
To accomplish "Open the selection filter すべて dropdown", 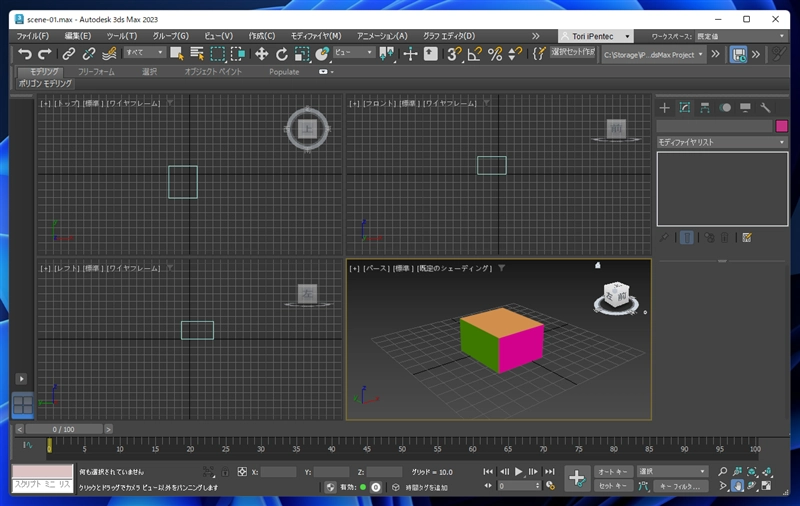I will [144, 53].
